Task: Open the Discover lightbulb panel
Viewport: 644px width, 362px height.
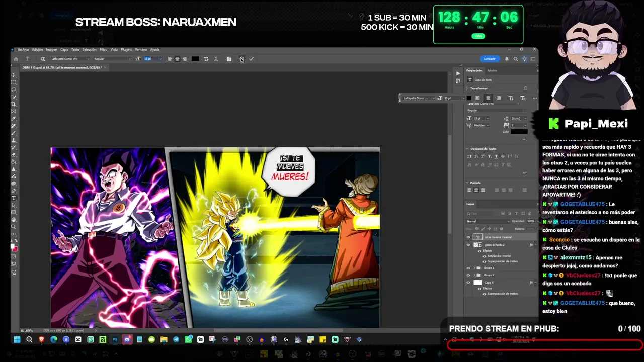Action: [524, 59]
